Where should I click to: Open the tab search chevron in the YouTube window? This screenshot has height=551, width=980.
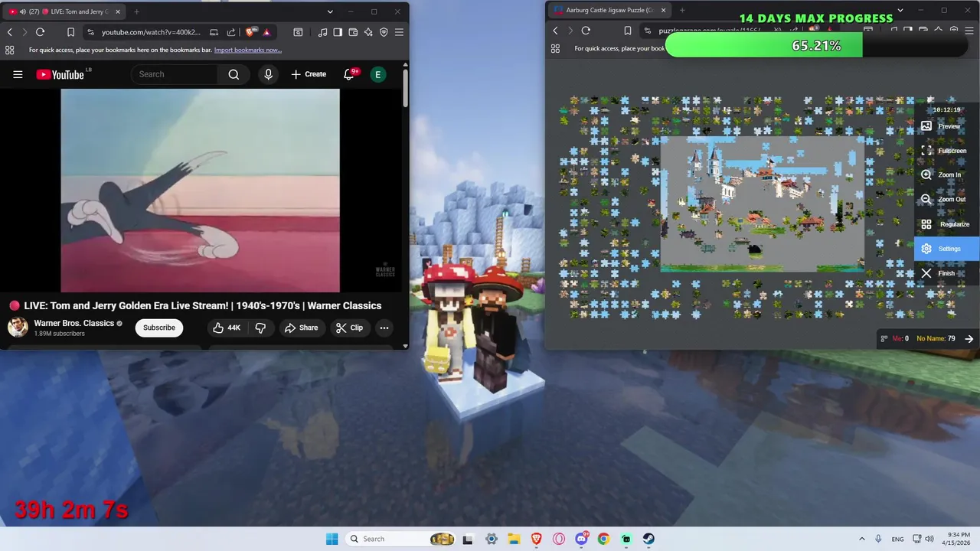pos(330,11)
